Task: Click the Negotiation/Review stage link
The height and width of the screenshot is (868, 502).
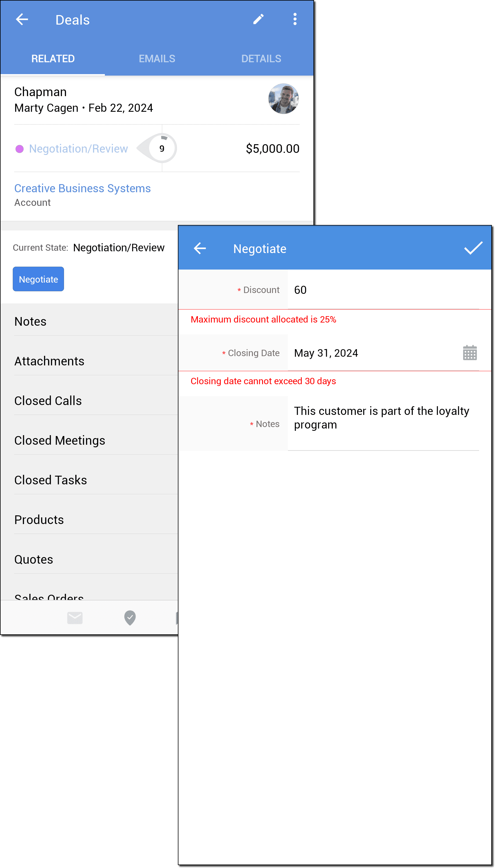Action: click(78, 149)
